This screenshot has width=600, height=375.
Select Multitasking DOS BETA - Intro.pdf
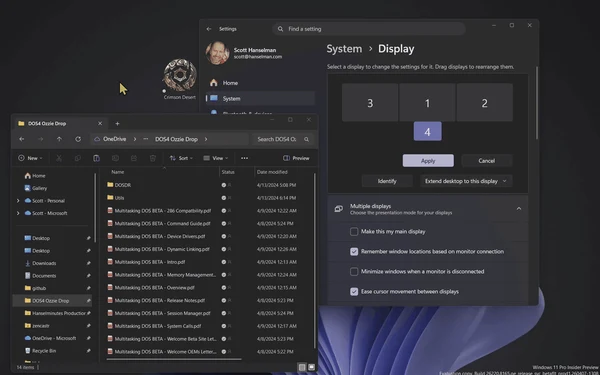pyautogui.click(x=150, y=262)
